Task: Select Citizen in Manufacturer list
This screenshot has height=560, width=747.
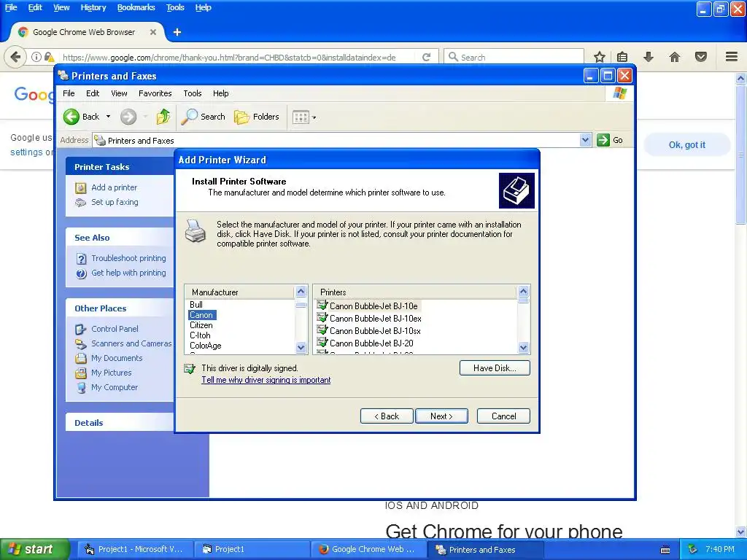Action: (x=201, y=325)
